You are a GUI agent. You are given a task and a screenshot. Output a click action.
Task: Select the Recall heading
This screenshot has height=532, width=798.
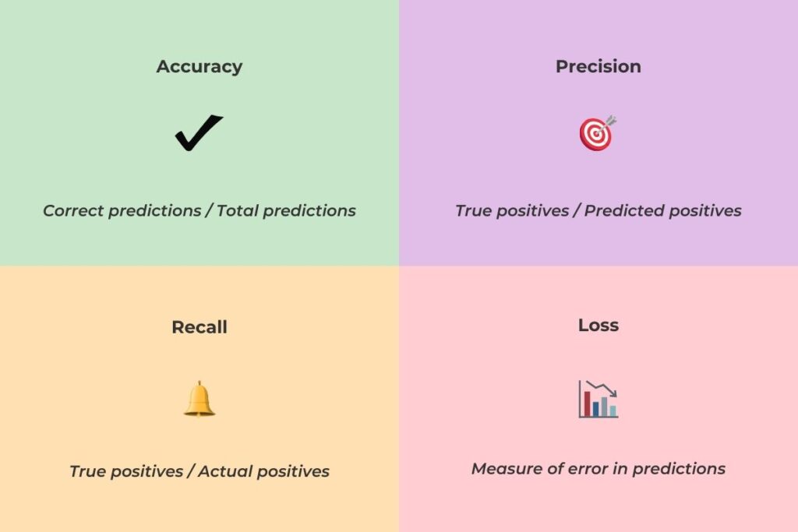199,327
